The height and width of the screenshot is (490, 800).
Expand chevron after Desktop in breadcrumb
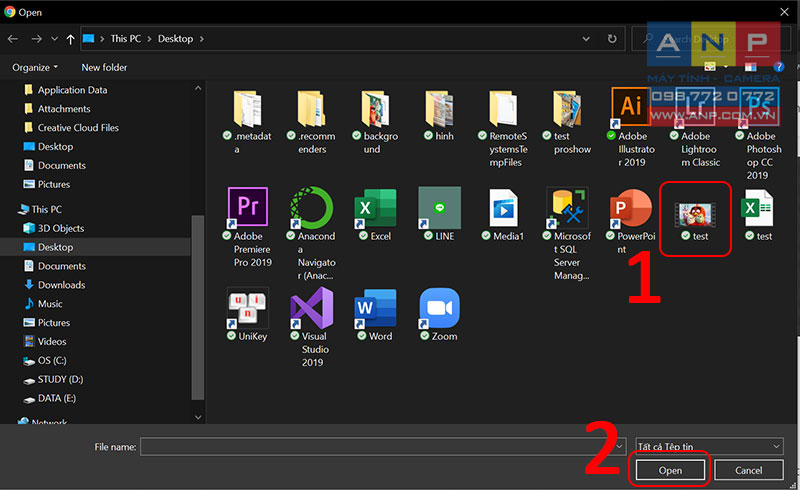[202, 39]
